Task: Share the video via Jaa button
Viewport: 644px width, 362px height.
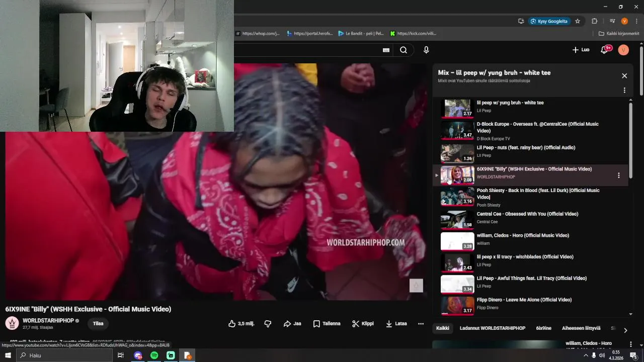Action: coord(292,324)
